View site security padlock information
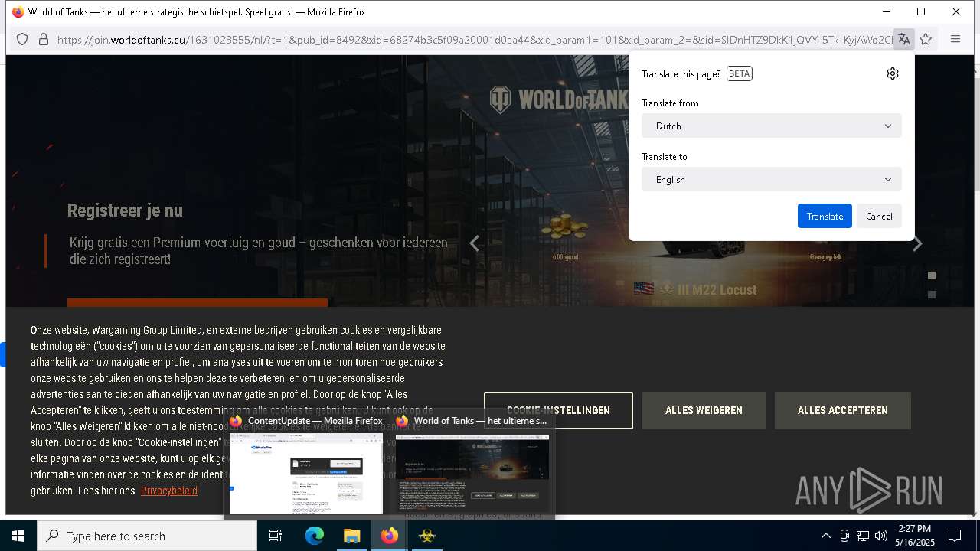Image resolution: width=980 pixels, height=551 pixels. 44,39
